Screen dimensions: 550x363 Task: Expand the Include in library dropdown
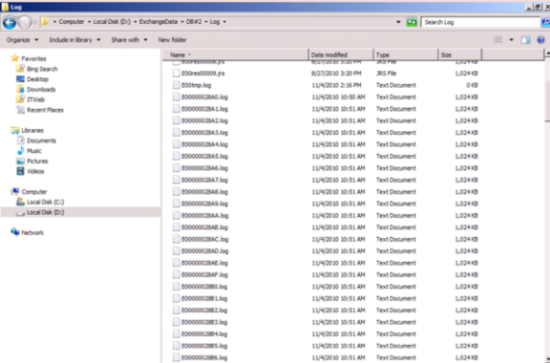75,40
